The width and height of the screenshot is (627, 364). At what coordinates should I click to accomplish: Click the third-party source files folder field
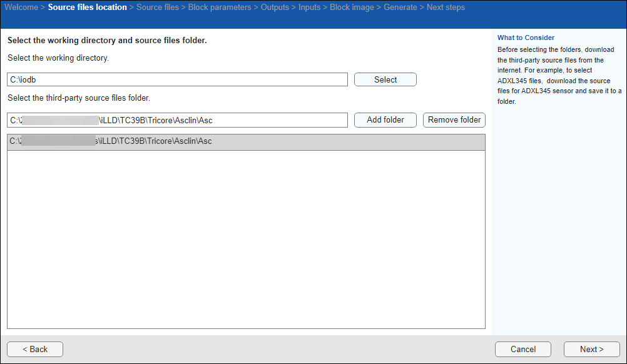coord(177,119)
